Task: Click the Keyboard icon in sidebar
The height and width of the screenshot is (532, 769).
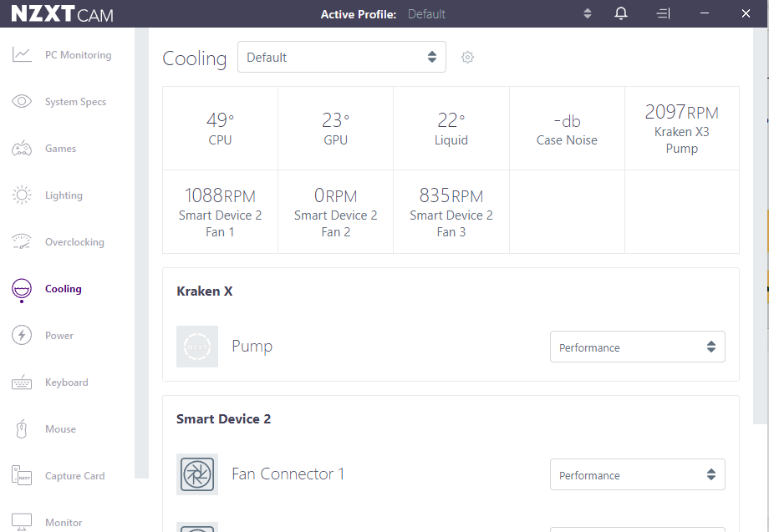Action: tap(22, 383)
